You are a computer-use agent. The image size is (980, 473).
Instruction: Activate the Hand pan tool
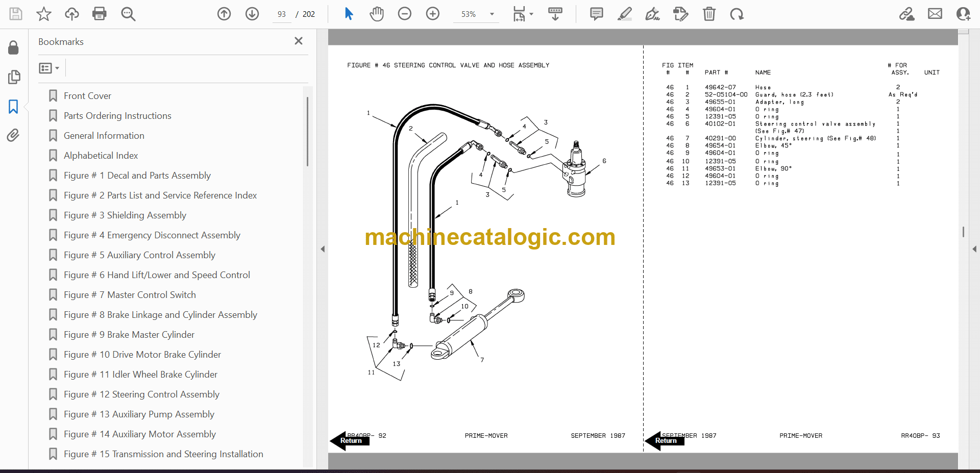[x=377, y=14]
